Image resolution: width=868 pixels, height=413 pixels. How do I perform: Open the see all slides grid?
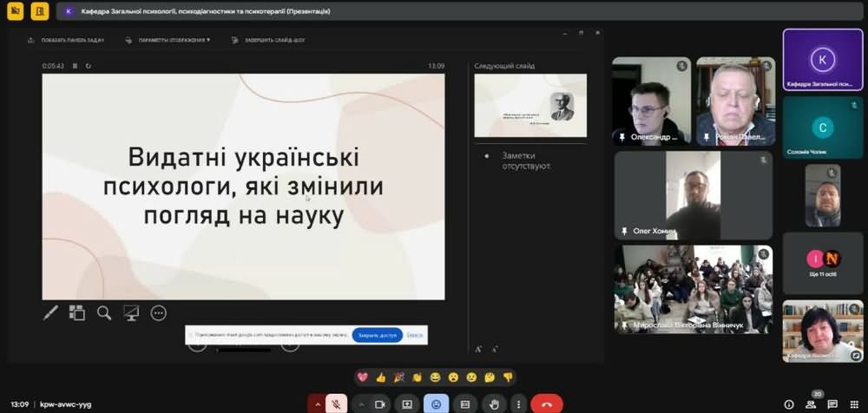tap(77, 313)
